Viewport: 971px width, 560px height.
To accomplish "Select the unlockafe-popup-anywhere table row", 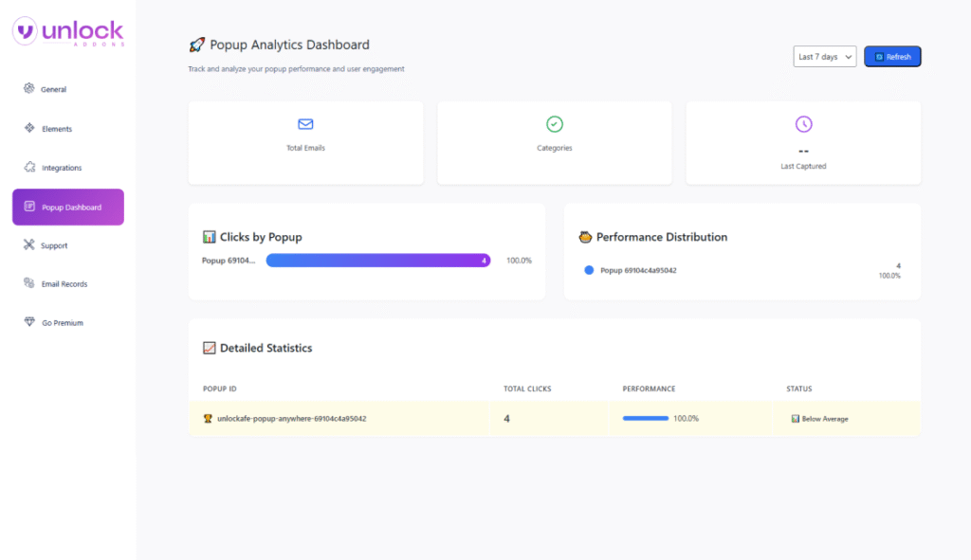I will [x=554, y=418].
